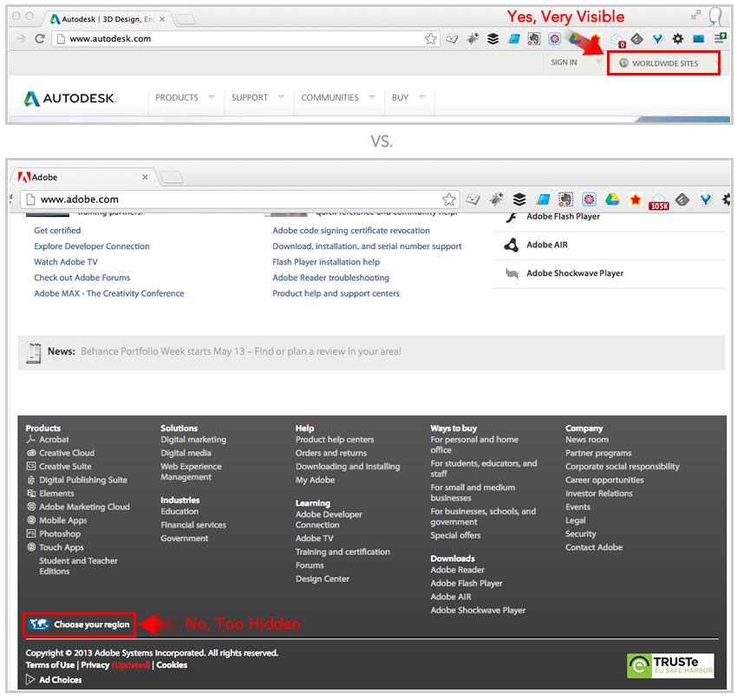Screen dimensions: 737x700
Task: Open Product help and support centers link
Action: click(336, 293)
